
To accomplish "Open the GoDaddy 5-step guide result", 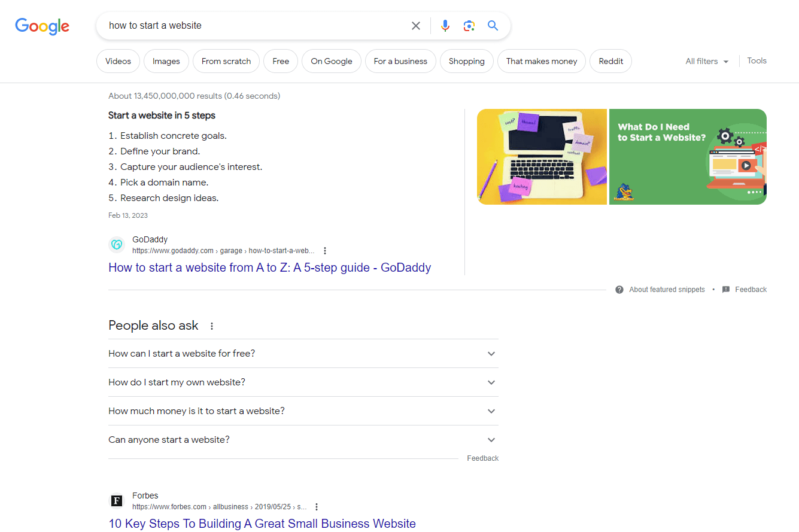I will [x=269, y=267].
